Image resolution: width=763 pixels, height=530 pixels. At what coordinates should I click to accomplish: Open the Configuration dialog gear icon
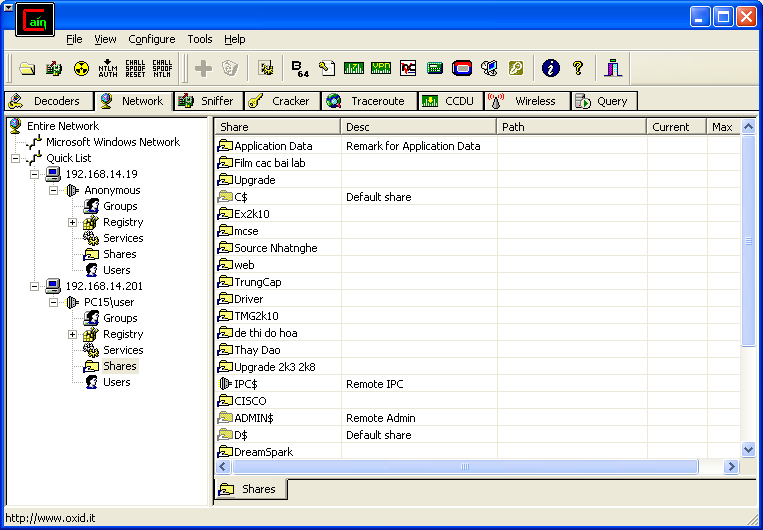tap(266, 69)
